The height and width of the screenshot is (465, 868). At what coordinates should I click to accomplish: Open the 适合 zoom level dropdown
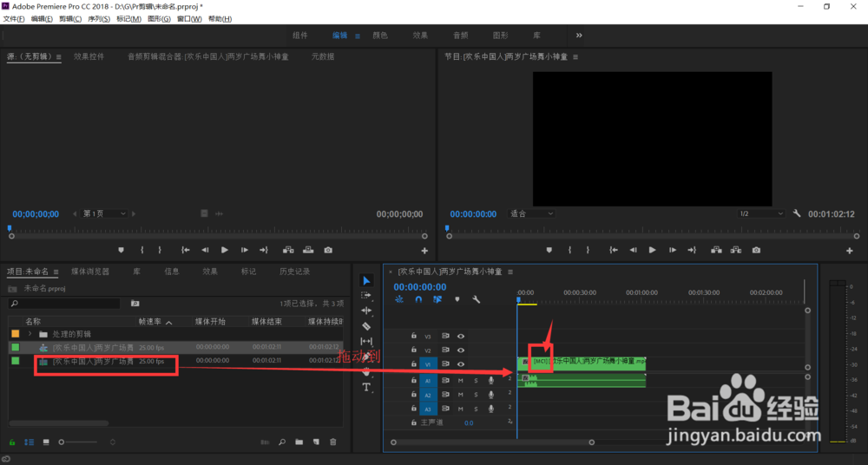coord(531,213)
